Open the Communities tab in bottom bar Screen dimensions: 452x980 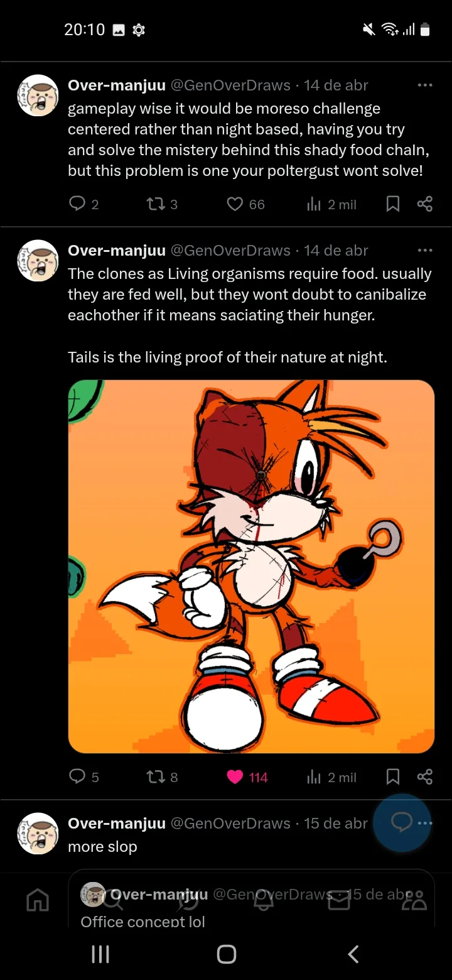pos(414,900)
